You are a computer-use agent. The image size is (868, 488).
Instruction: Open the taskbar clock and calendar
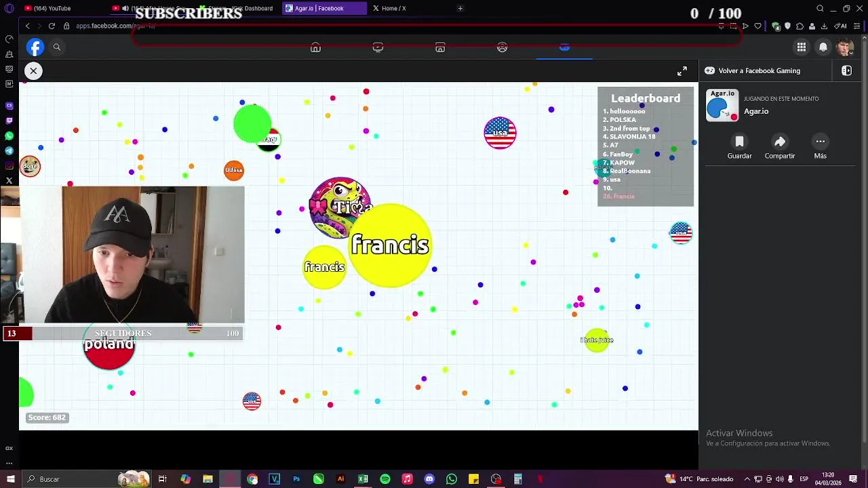click(x=828, y=479)
